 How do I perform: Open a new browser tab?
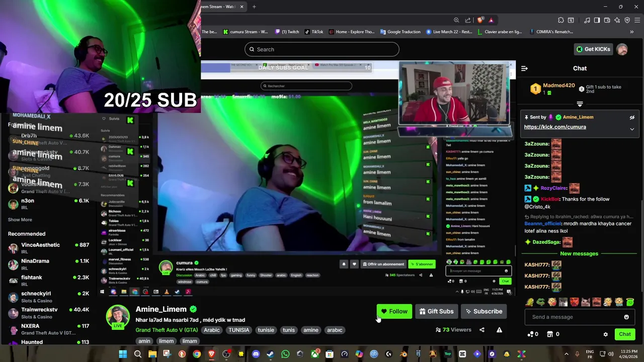tap(254, 7)
